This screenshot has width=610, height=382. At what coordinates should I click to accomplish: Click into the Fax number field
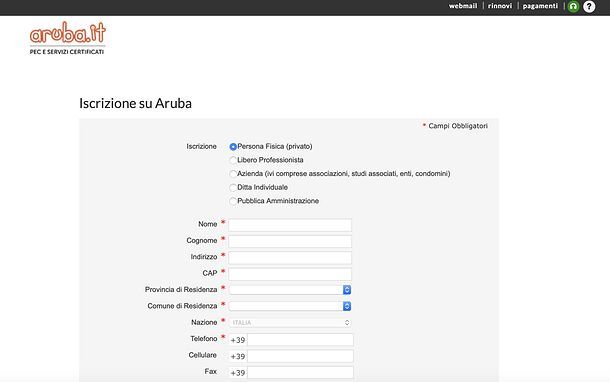click(x=300, y=372)
